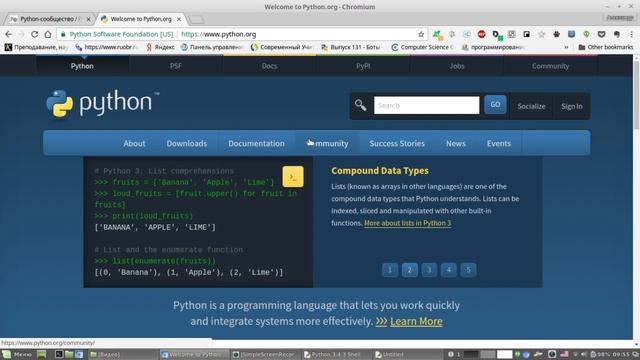Open the Выпуск 131 bookmark

tap(351, 47)
